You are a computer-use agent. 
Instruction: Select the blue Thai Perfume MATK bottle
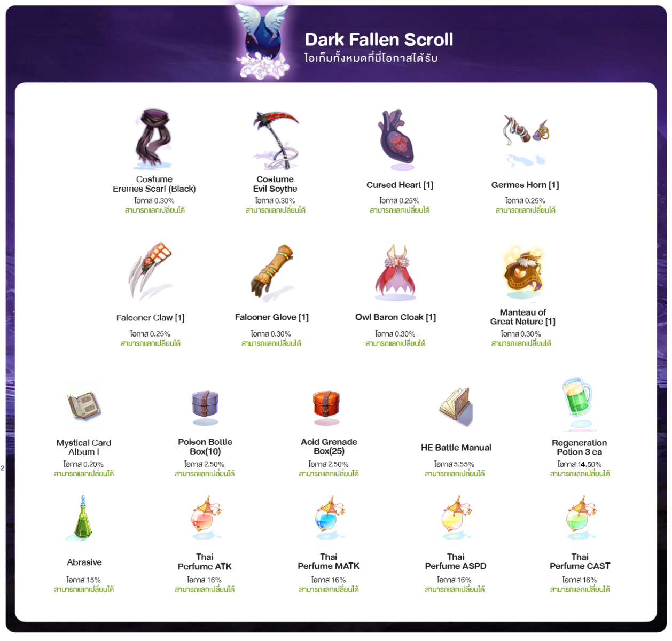(330, 517)
